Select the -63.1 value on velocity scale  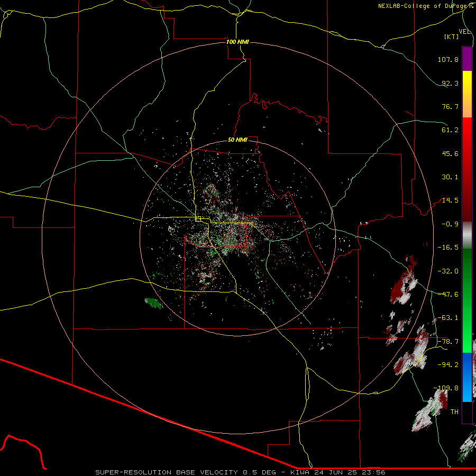tap(448, 318)
